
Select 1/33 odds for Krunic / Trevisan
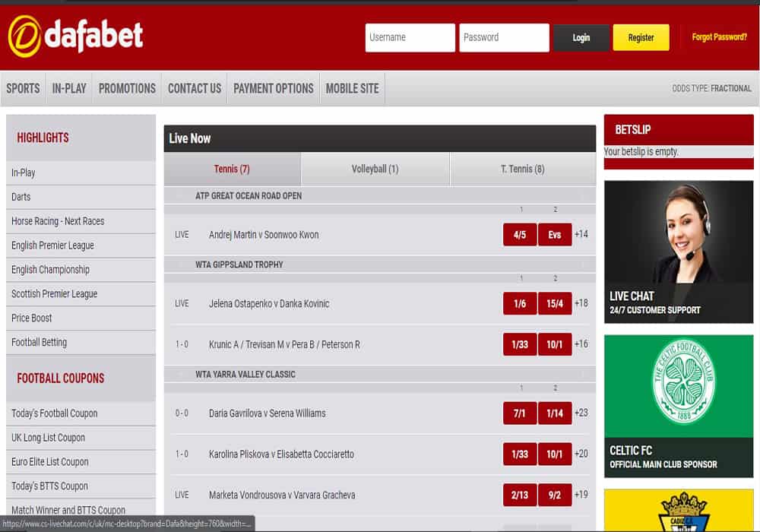pos(520,344)
